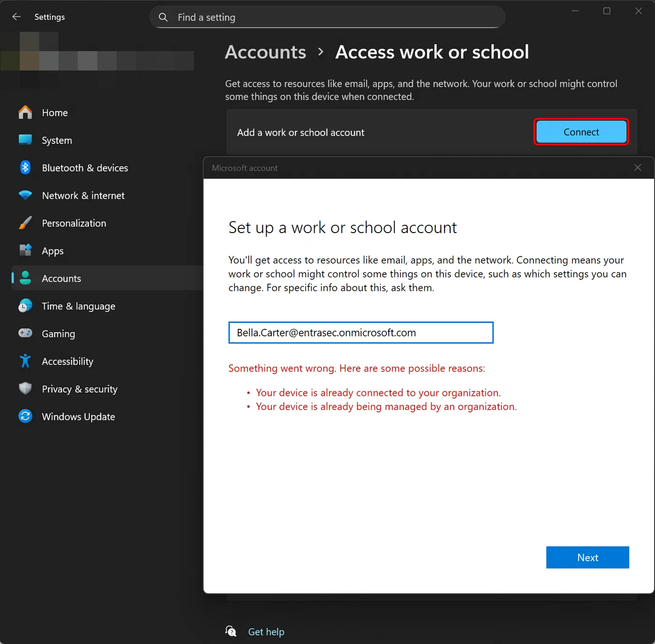Click the Home house icon

pyautogui.click(x=25, y=112)
